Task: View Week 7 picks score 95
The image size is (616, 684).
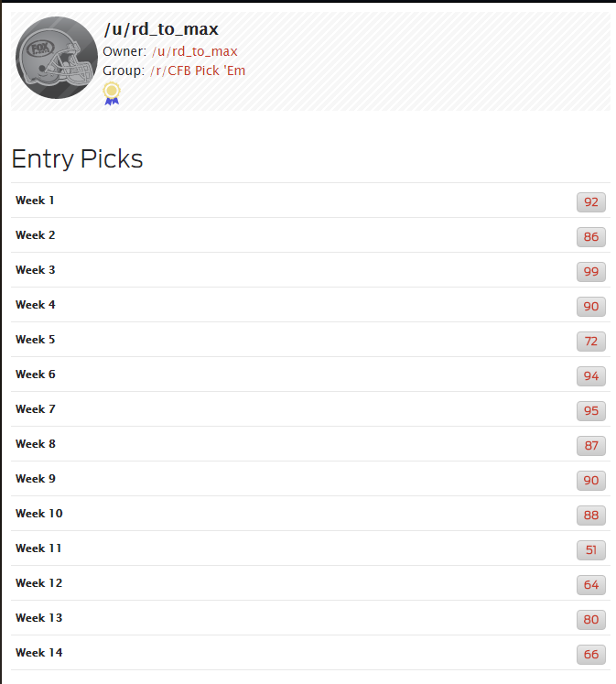Action: coord(590,411)
